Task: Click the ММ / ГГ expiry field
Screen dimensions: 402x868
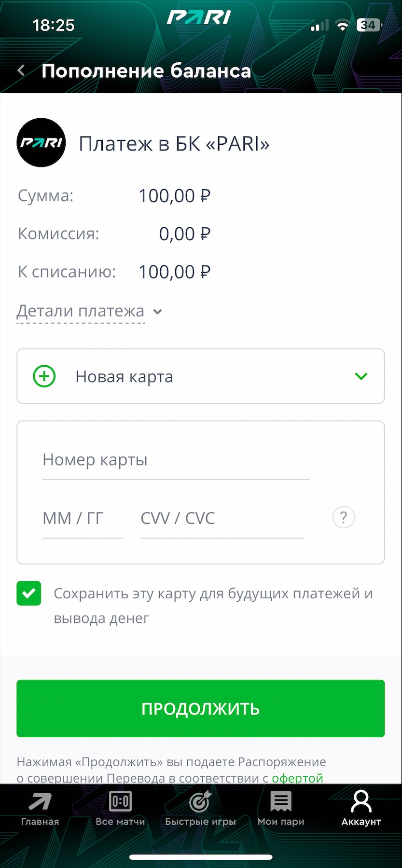Action: tap(83, 518)
